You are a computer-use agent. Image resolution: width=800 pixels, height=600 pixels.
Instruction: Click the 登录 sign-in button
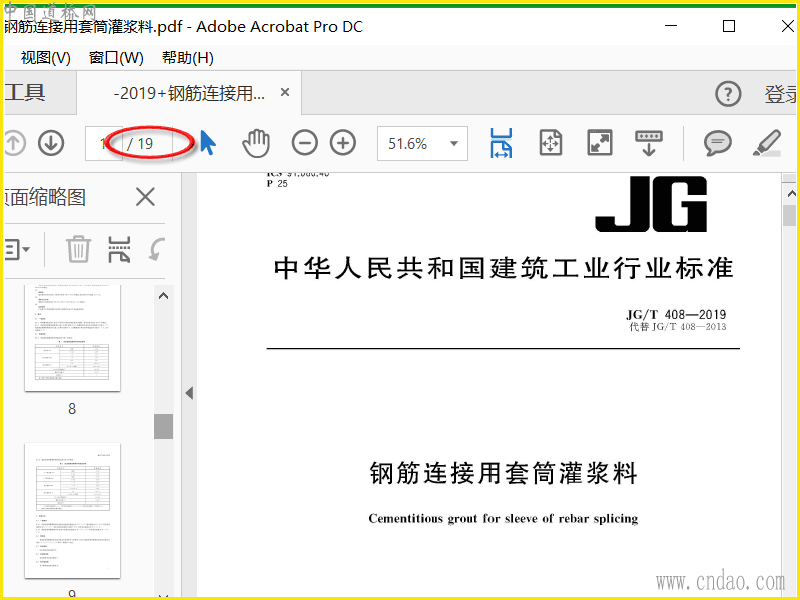point(781,94)
